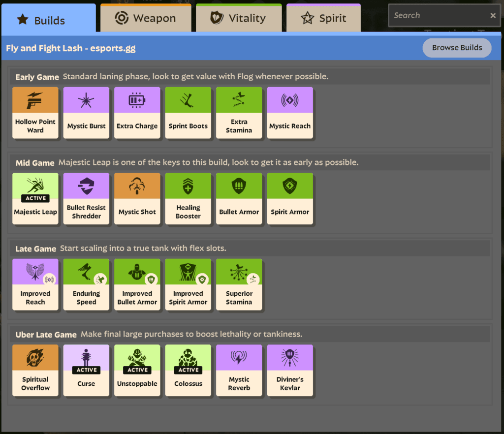Choose the Unstoppable active item
This screenshot has width=504, height=434.
click(x=137, y=370)
